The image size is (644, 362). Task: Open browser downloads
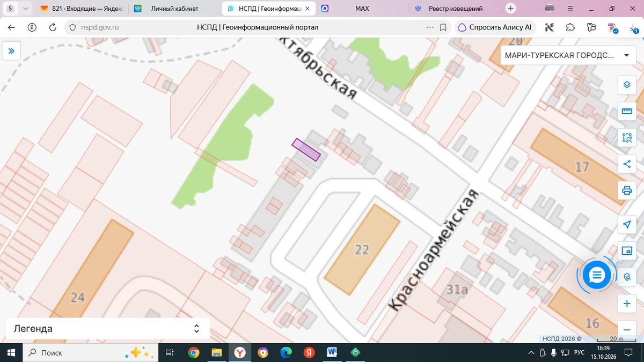[633, 27]
